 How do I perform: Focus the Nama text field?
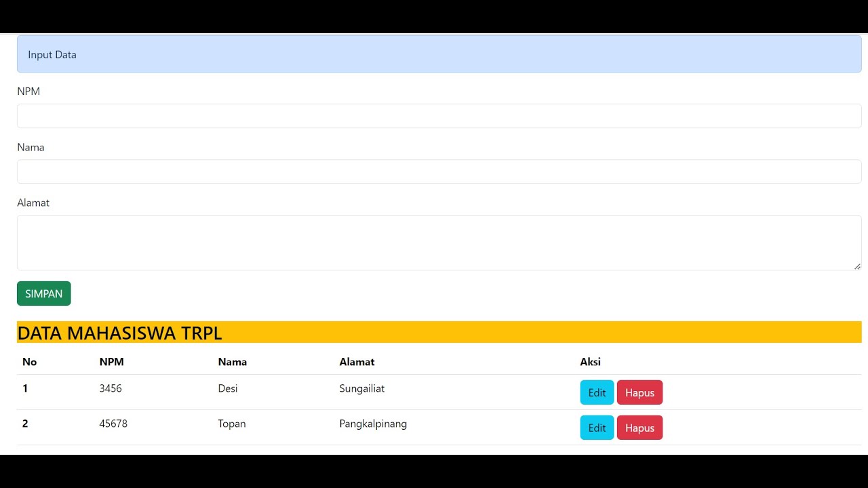[439, 171]
